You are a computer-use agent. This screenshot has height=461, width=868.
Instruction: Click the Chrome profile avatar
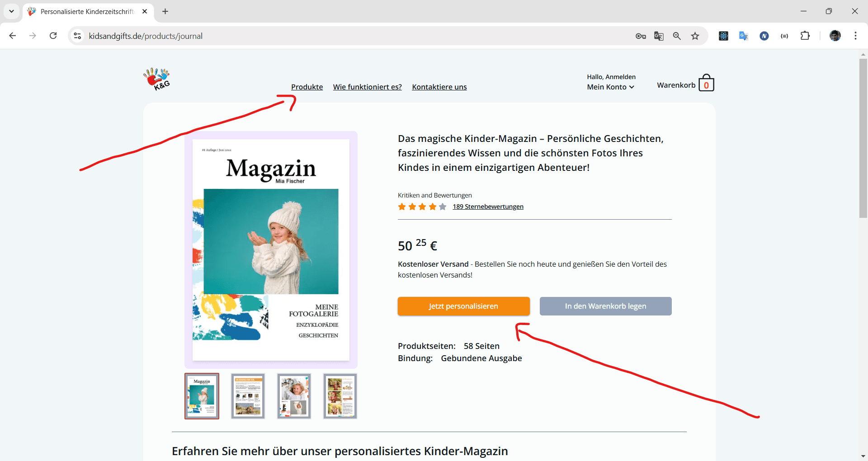835,36
